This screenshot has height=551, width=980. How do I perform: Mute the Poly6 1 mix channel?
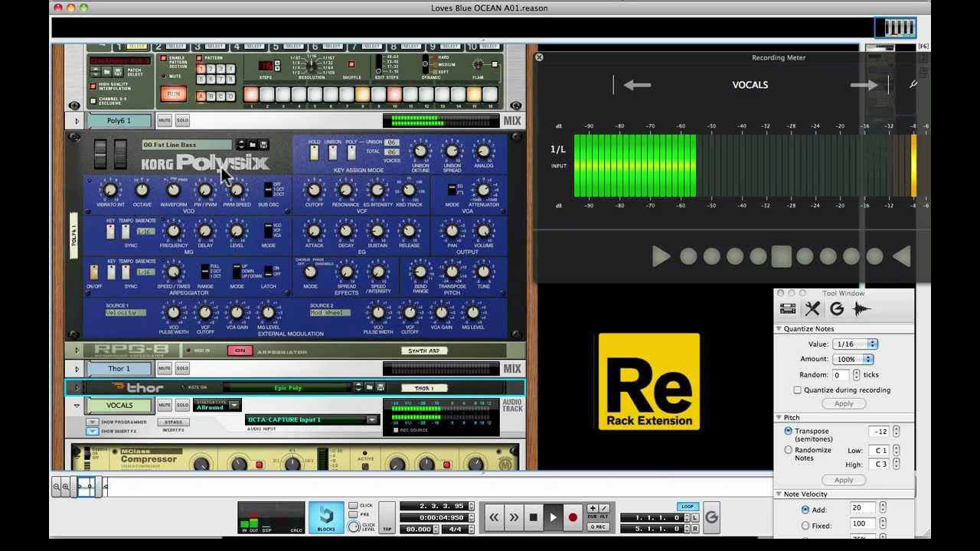[x=165, y=120]
